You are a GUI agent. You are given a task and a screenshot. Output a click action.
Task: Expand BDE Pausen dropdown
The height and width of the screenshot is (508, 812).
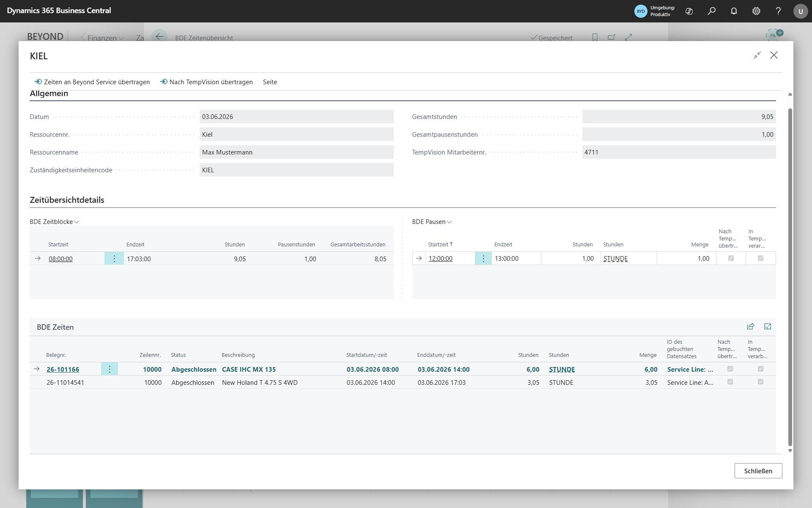click(432, 222)
